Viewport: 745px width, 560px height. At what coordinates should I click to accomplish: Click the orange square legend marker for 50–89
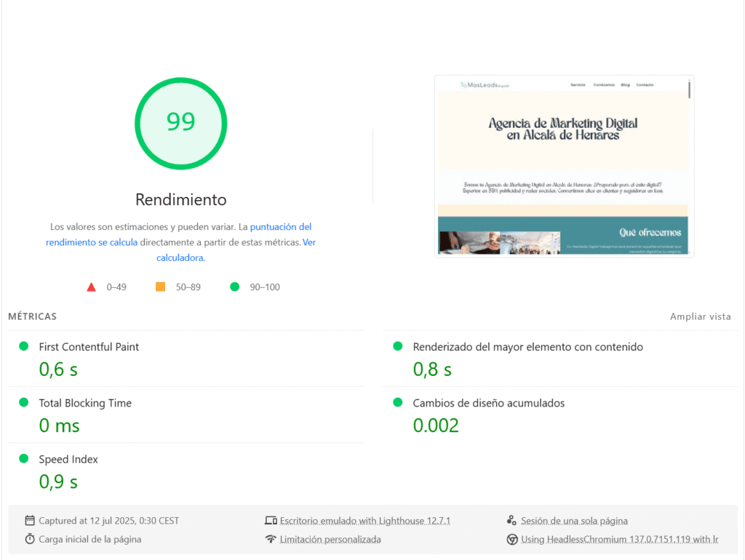coord(160,287)
